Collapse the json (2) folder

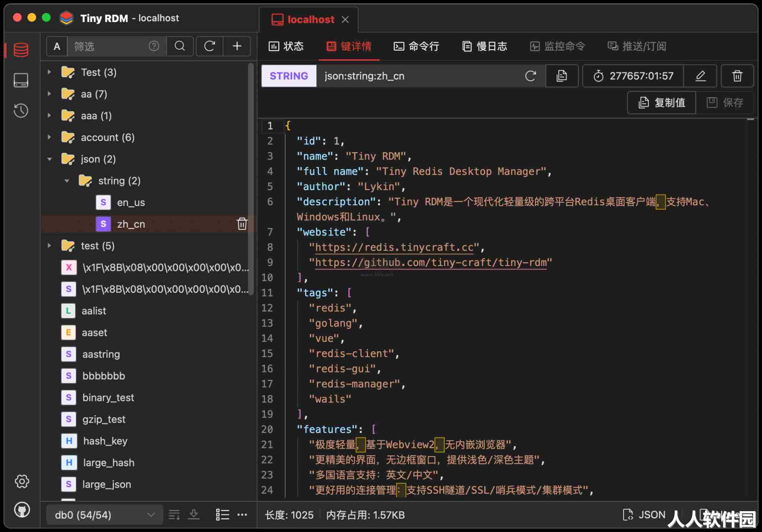click(49, 159)
